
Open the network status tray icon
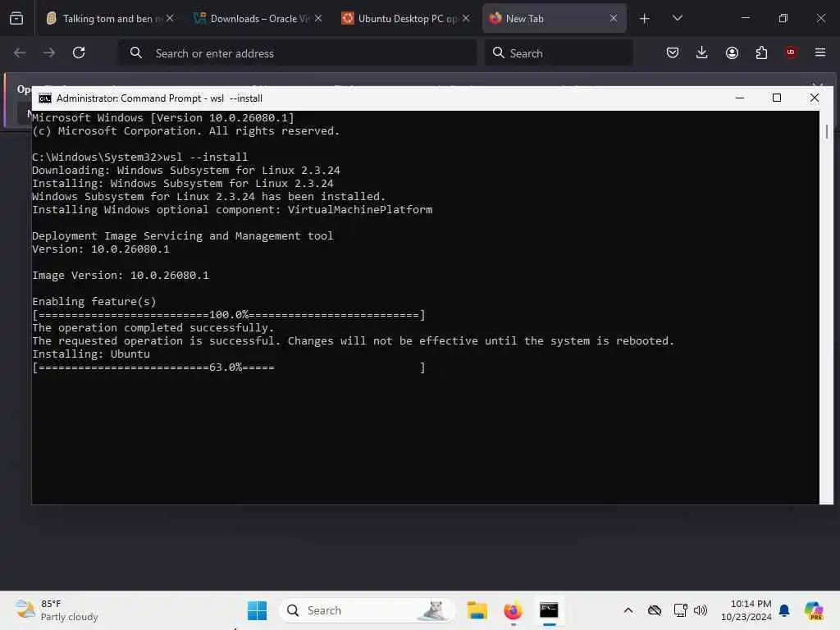tap(680, 610)
